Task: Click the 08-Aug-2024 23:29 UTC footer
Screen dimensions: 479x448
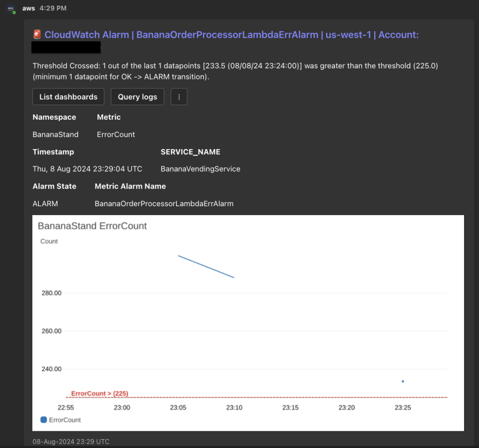Action: (71, 441)
